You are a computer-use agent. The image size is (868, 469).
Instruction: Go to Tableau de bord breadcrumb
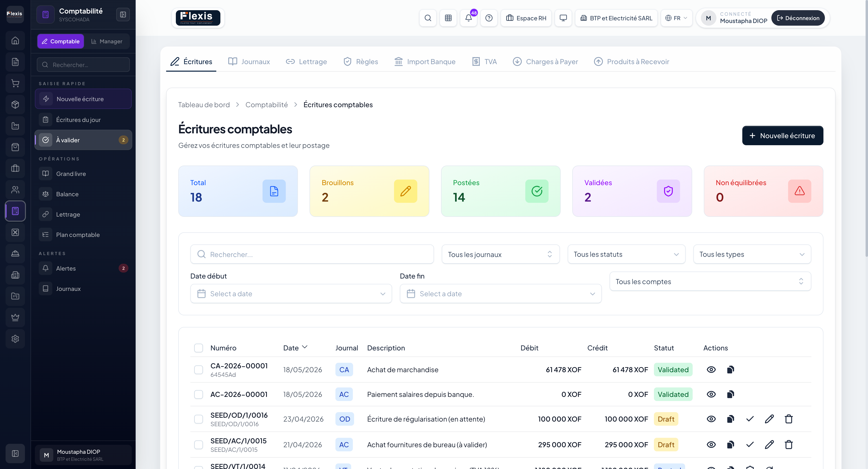[204, 105]
